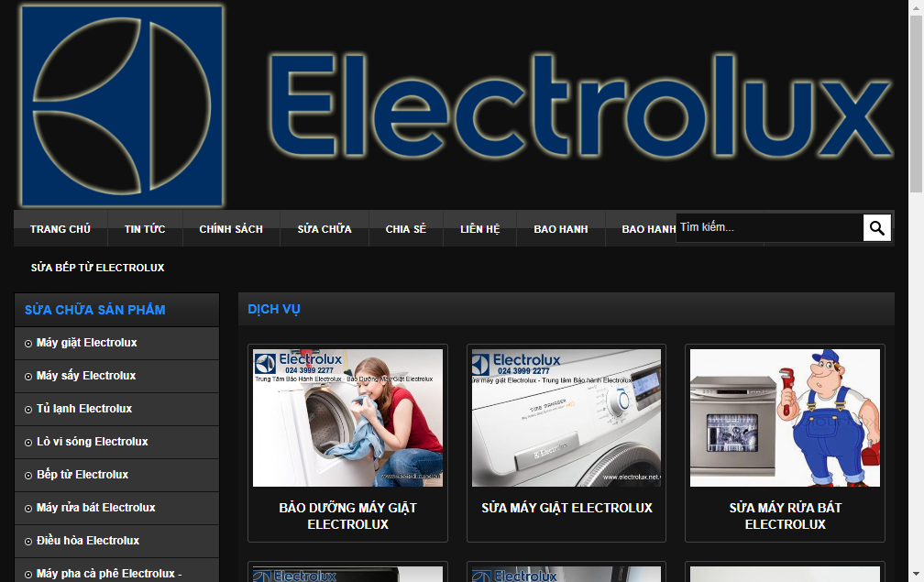Click the scrollbar down arrow

[x=916, y=574]
